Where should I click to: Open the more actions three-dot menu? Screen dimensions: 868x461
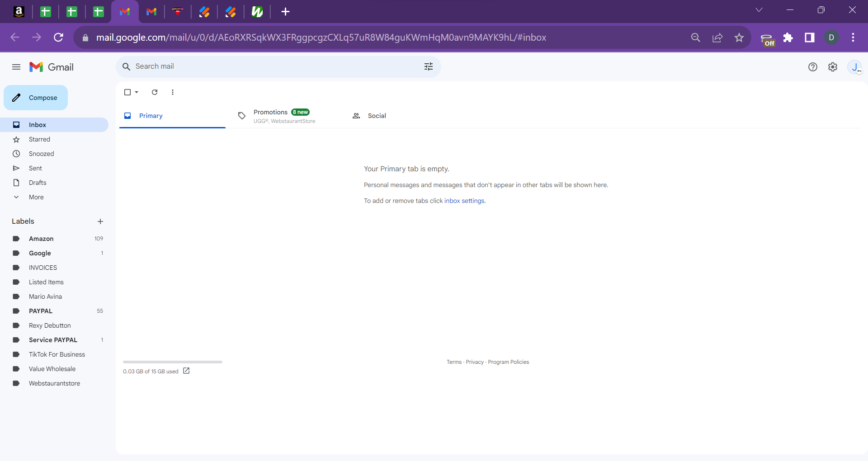point(173,92)
